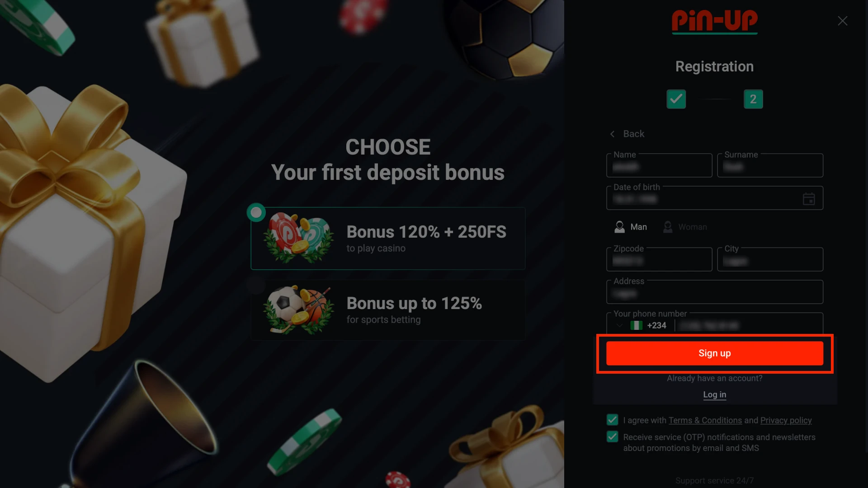Close the registration panel with X
The height and width of the screenshot is (488, 868).
point(842,21)
